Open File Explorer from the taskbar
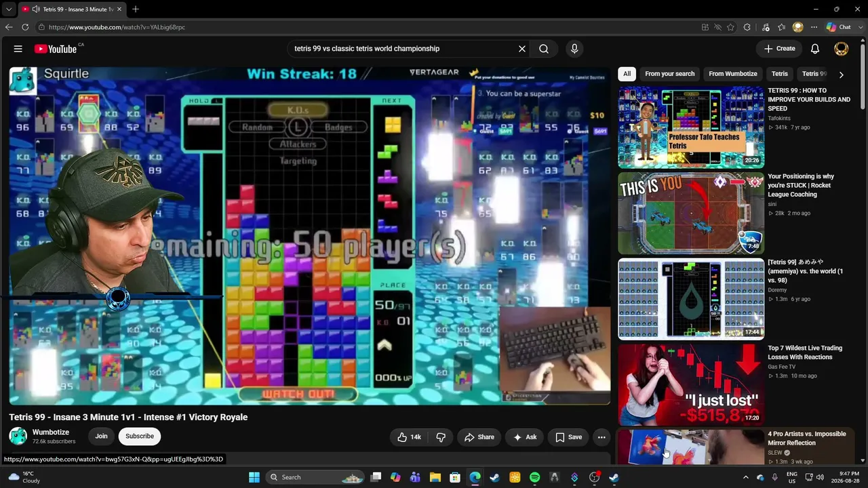 pos(435,477)
